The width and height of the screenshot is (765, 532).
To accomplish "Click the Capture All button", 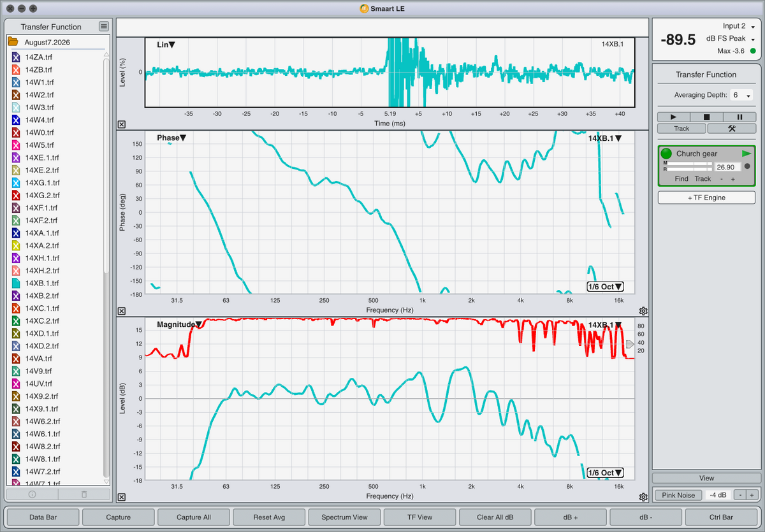I will pyautogui.click(x=194, y=517).
